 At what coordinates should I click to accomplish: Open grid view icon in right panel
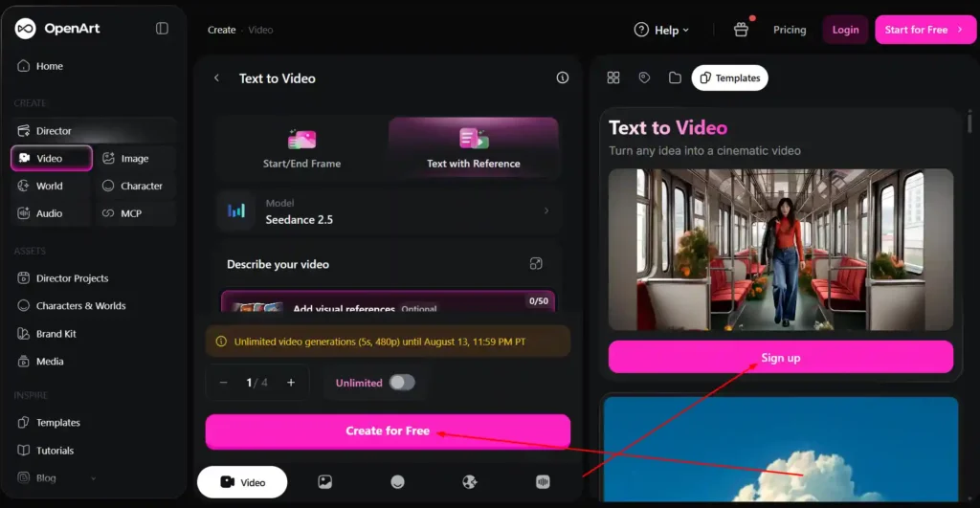613,77
